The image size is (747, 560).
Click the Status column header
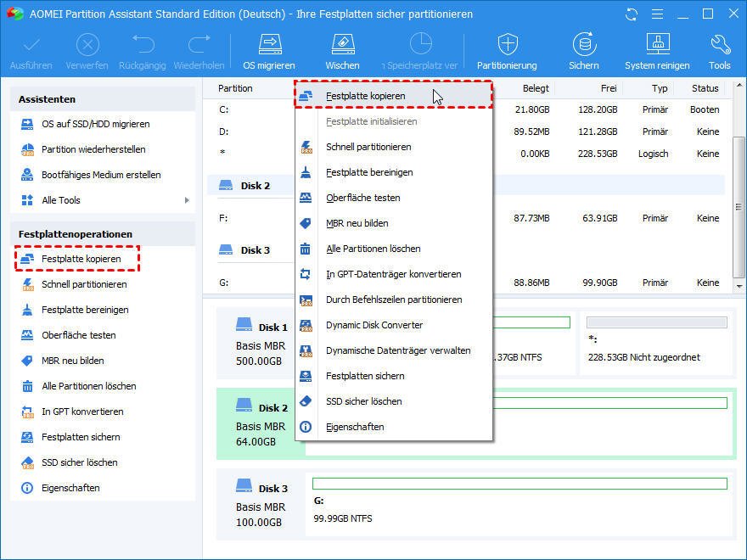(x=705, y=88)
